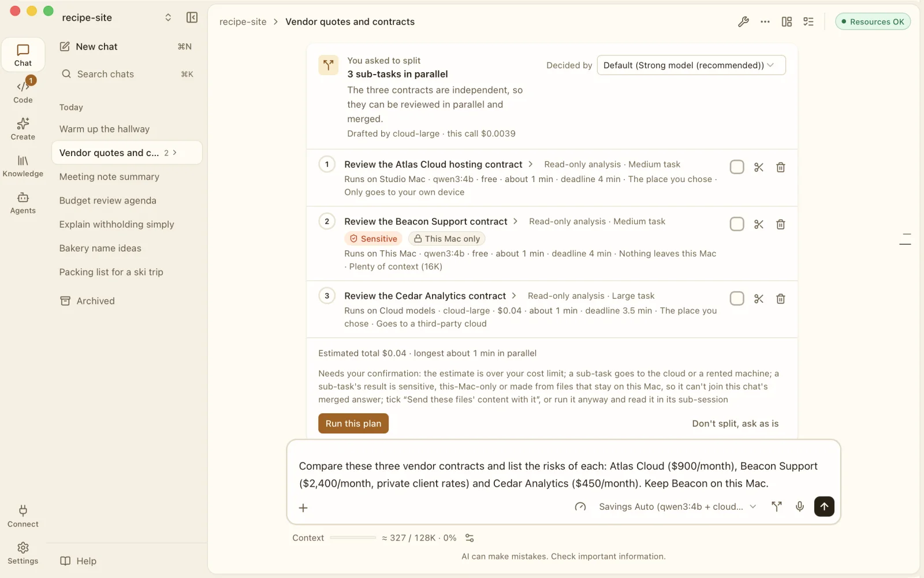The image size is (924, 578).
Task: Click the Context usage progress bar
Action: 353,538
